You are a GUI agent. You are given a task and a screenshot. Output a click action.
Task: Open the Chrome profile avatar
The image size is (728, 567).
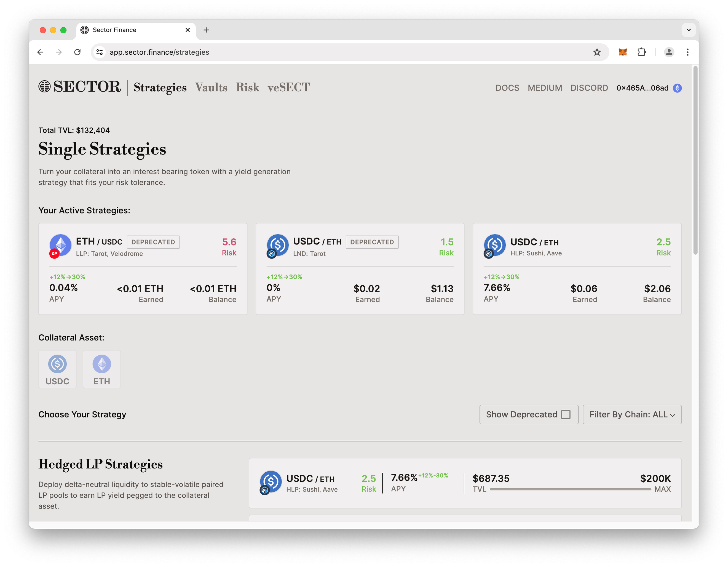tap(669, 52)
